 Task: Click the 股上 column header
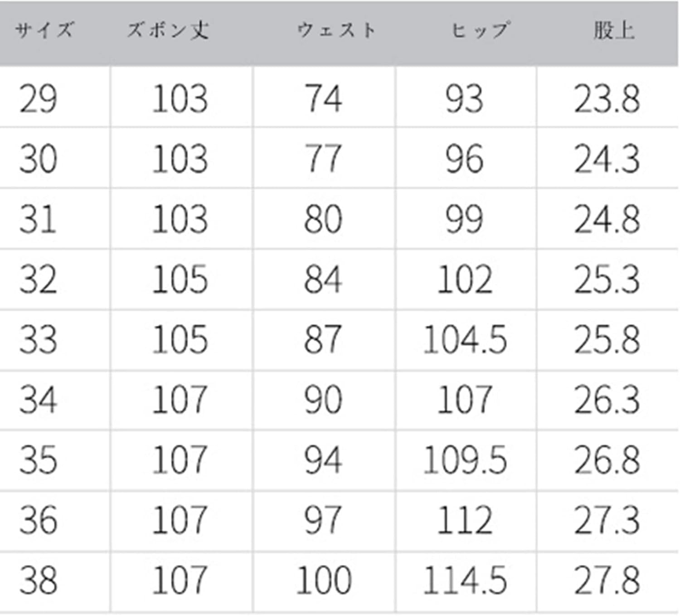(614, 31)
